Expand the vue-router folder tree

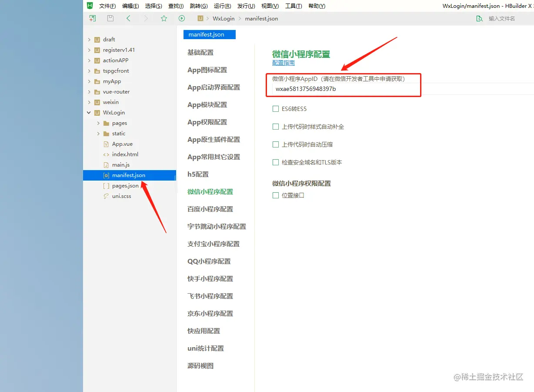[x=89, y=92]
